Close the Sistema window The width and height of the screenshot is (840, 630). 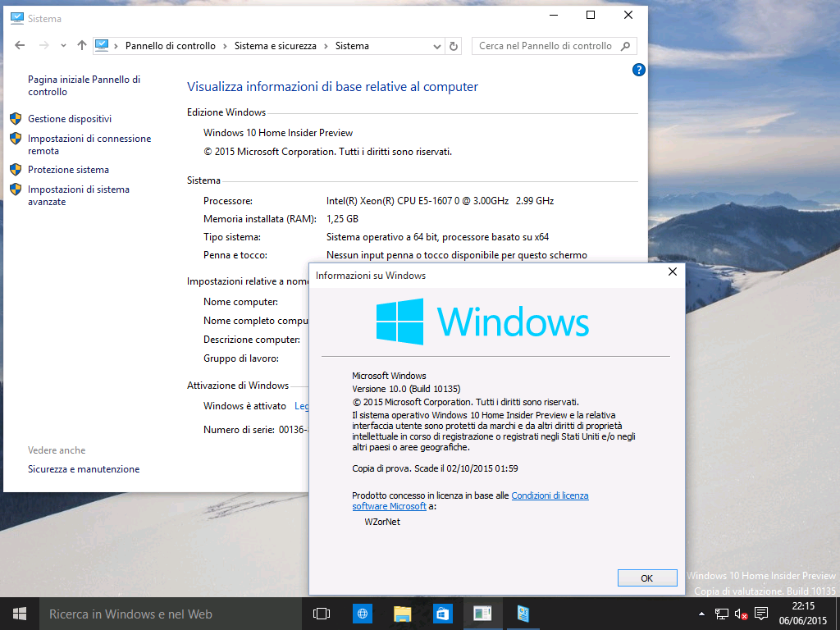pyautogui.click(x=628, y=15)
